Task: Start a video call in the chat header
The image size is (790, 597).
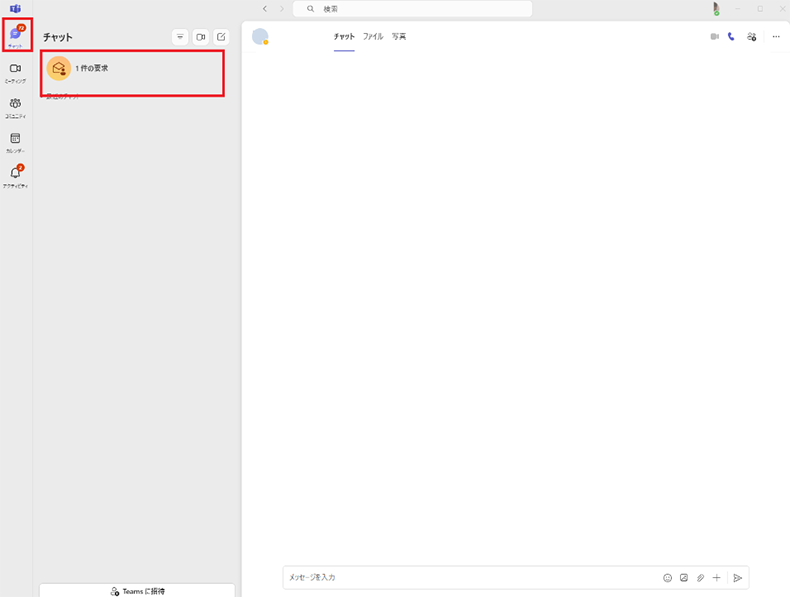Action: [x=714, y=37]
